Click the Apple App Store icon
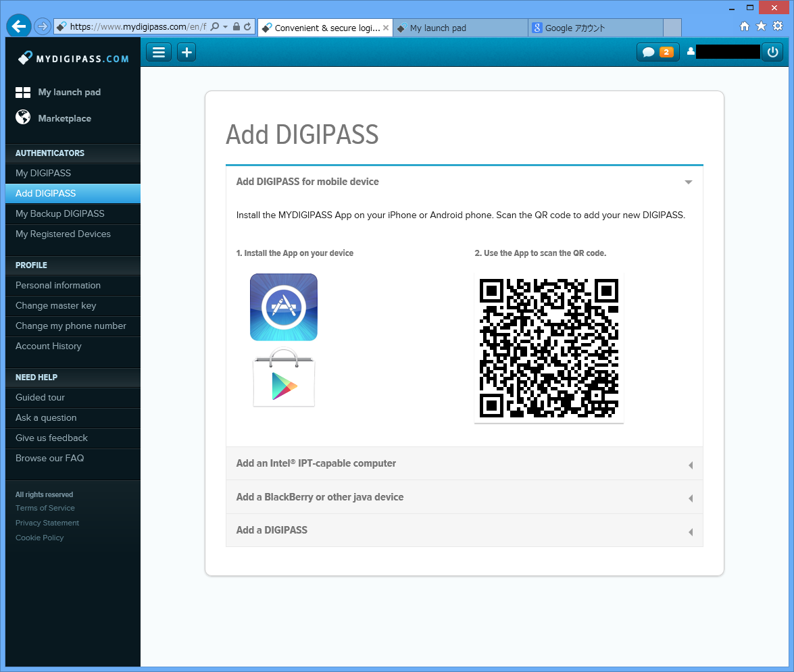 [283, 307]
